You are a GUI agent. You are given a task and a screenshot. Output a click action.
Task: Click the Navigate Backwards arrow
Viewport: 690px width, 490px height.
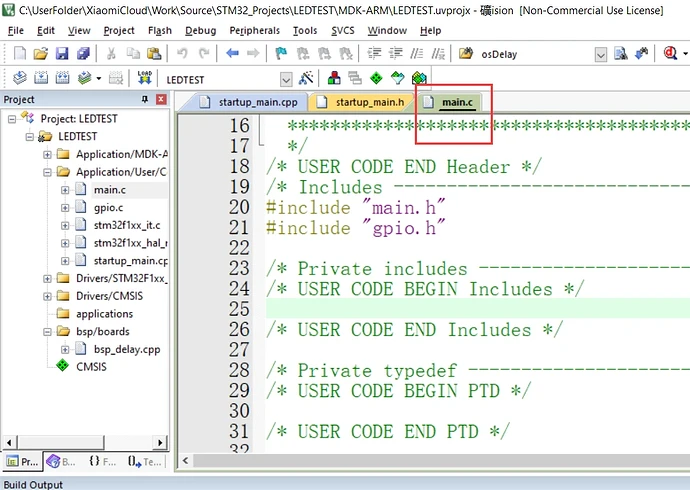point(232,54)
